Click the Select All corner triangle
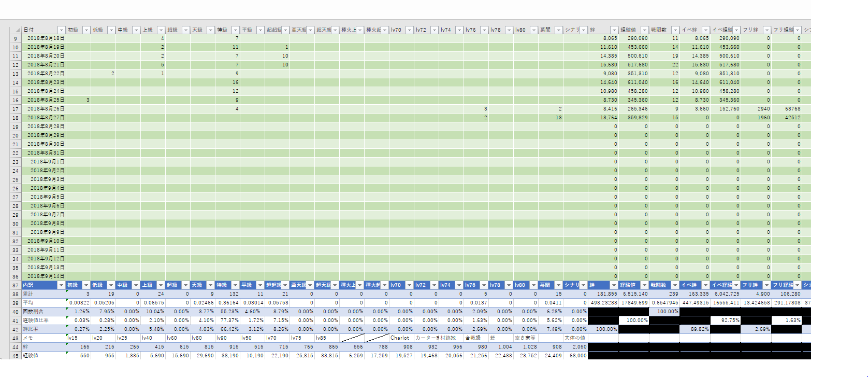The height and width of the screenshot is (377, 868). (17, 30)
